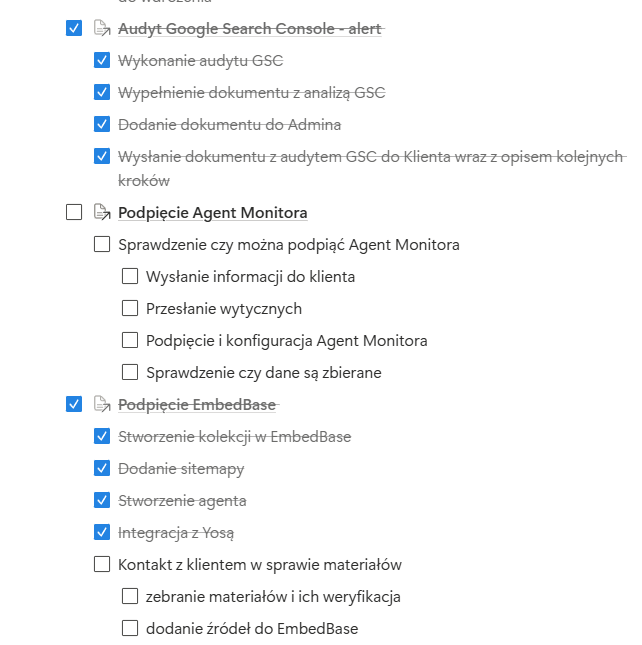This screenshot has height=645, width=642.
Task: Tick Sprawdzenie czy dane są zbierane checkbox
Action: point(130,372)
